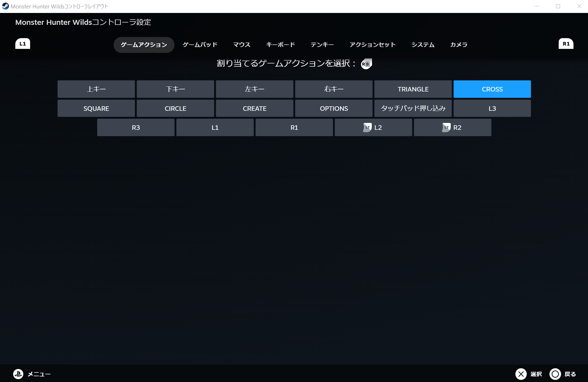Viewport: 588px width, 382px height.
Task: Close the controller layout window
Action: [579, 6]
